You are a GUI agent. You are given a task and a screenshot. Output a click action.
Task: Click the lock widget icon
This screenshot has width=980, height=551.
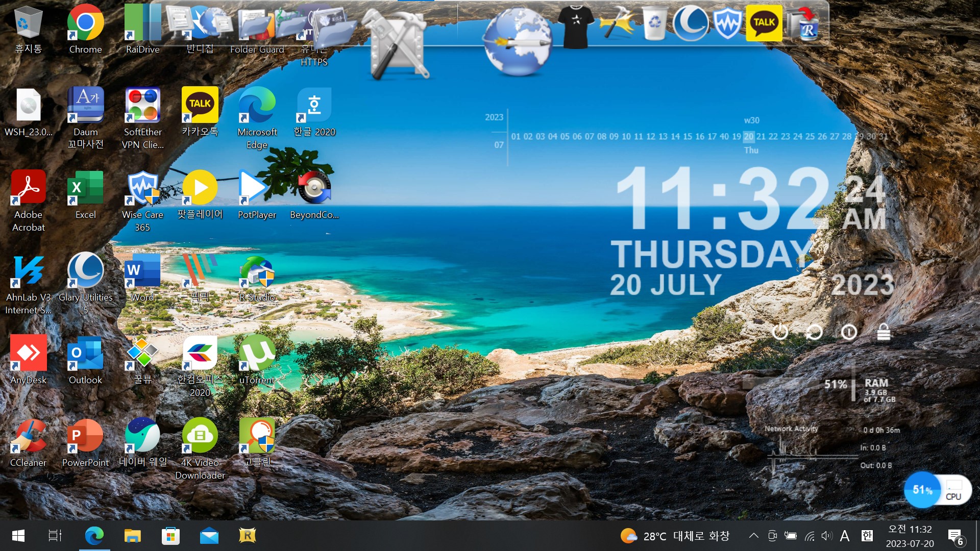[884, 332]
